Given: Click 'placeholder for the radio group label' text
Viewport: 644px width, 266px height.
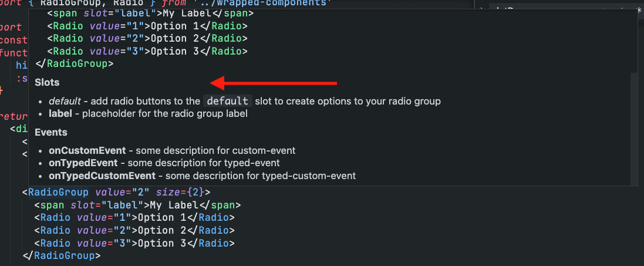Looking at the screenshot, I should click(165, 113).
